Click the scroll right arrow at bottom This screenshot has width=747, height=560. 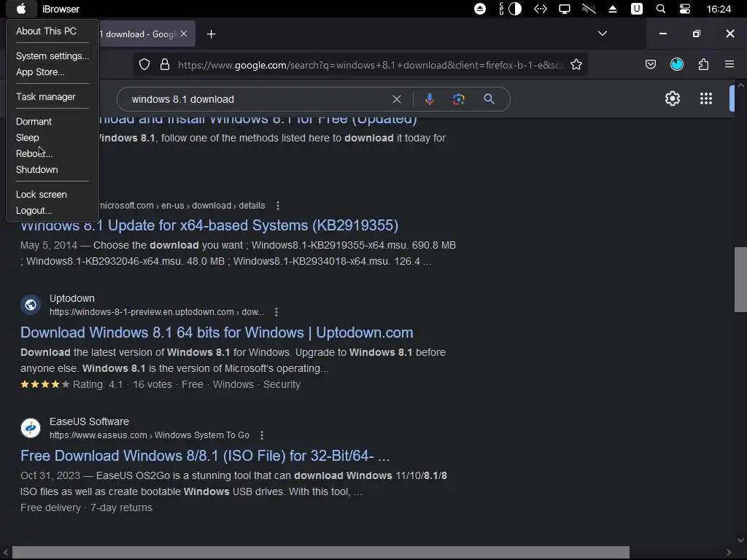point(729,553)
